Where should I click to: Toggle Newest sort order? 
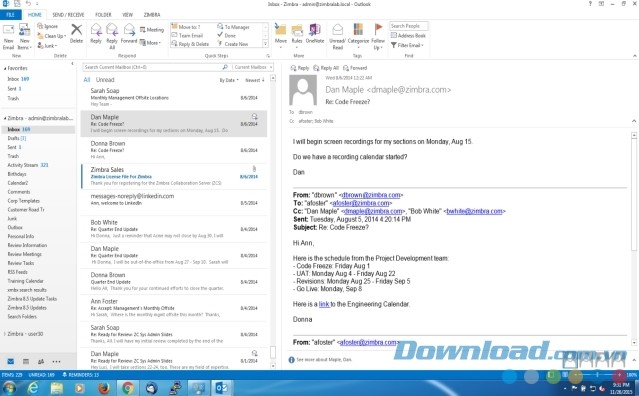click(255, 80)
